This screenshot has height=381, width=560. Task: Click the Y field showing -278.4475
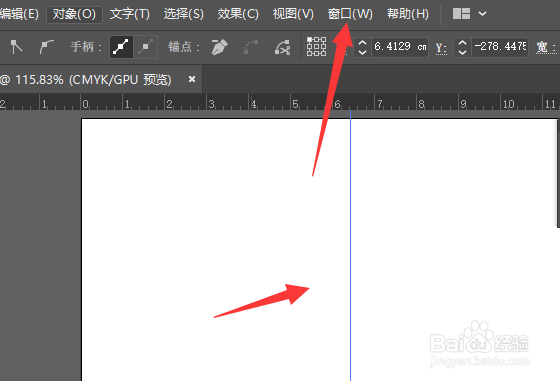500,47
